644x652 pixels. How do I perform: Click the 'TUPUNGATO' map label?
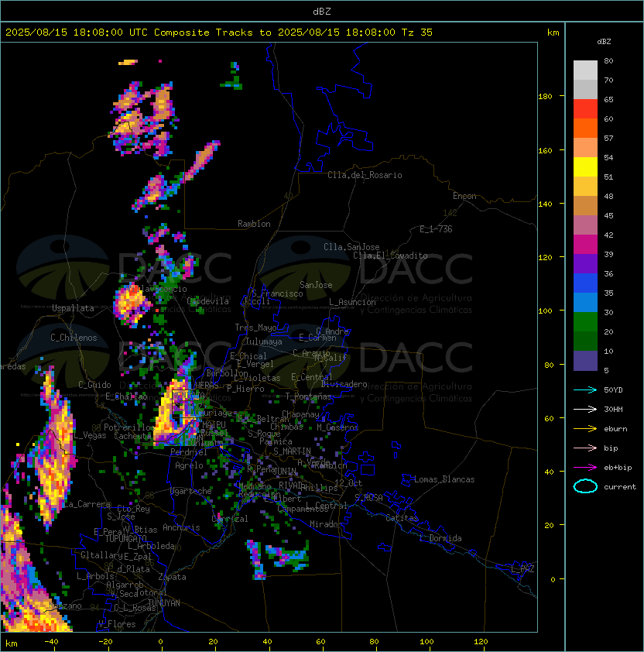pyautogui.click(x=126, y=539)
